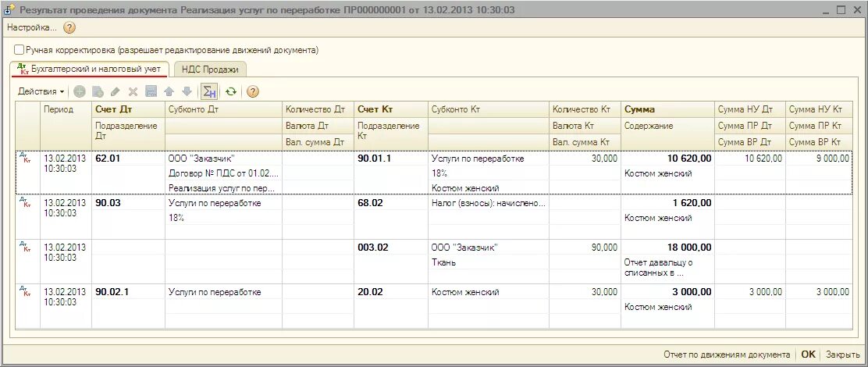Open the Настройка... menu
Viewport: 868px width, 367px height.
(x=32, y=27)
